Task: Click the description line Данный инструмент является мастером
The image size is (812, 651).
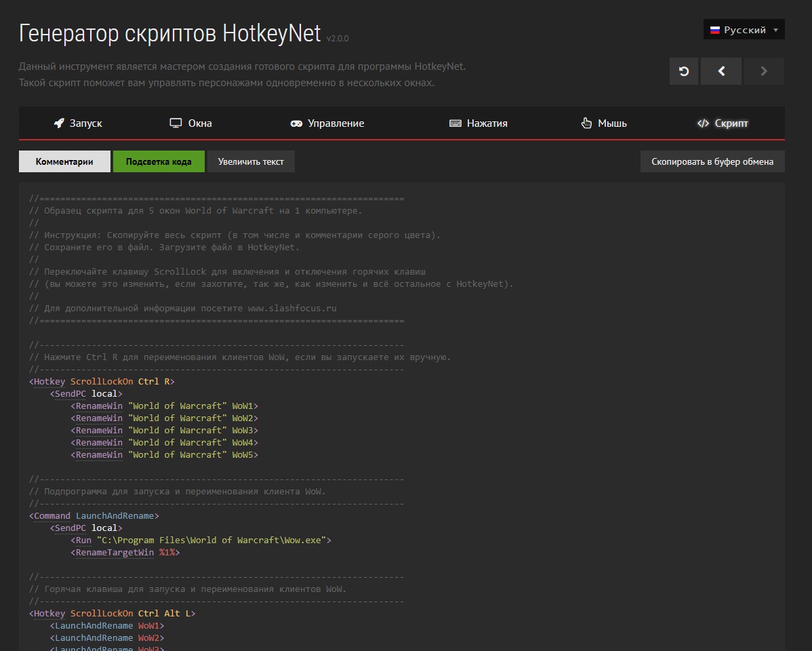Action: click(242, 66)
